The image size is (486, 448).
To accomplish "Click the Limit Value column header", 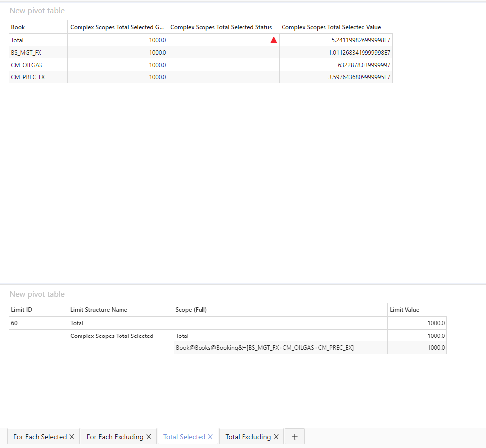I will click(404, 310).
